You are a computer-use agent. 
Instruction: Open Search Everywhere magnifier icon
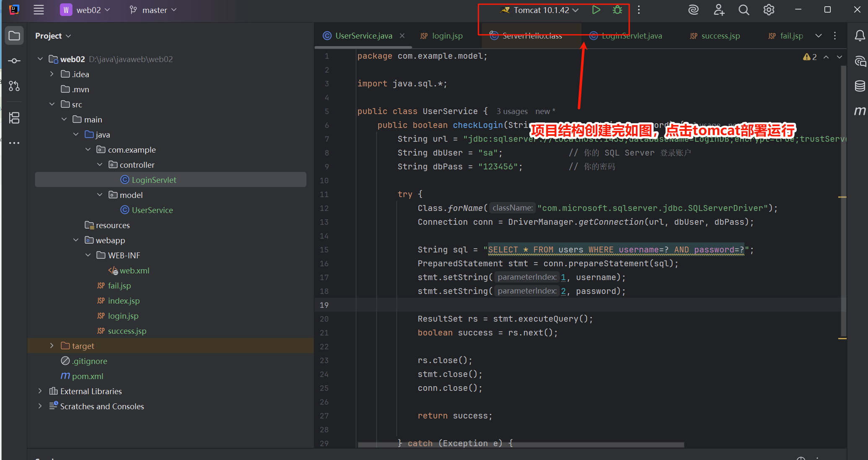tap(744, 10)
